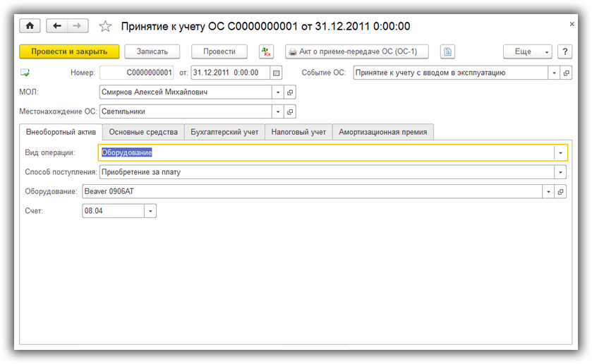Click the home page icon
The image size is (592, 364).
click(30, 26)
